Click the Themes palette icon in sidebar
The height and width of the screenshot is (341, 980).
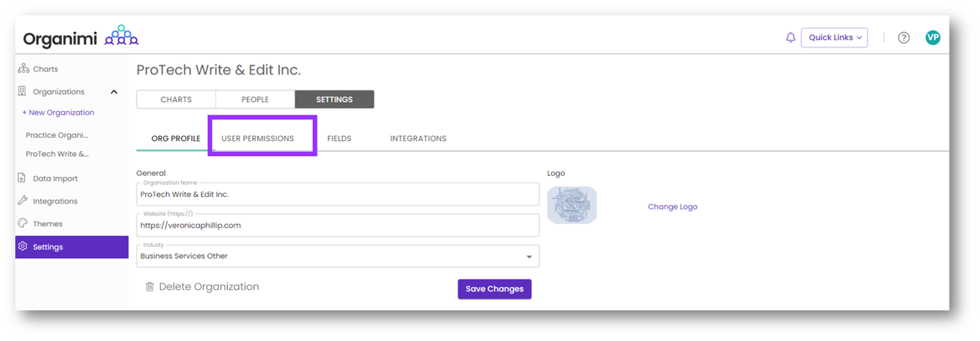point(23,224)
